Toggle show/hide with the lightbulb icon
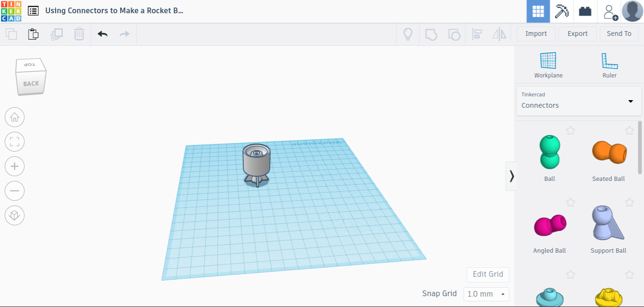Viewport: 644px width, 307px height. 408,34
